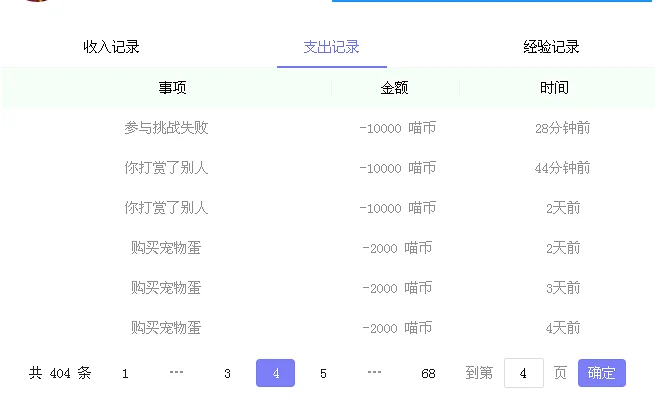The image size is (655, 408).
Task: Click the ellipsis before page 68
Action: pyautogui.click(x=374, y=373)
